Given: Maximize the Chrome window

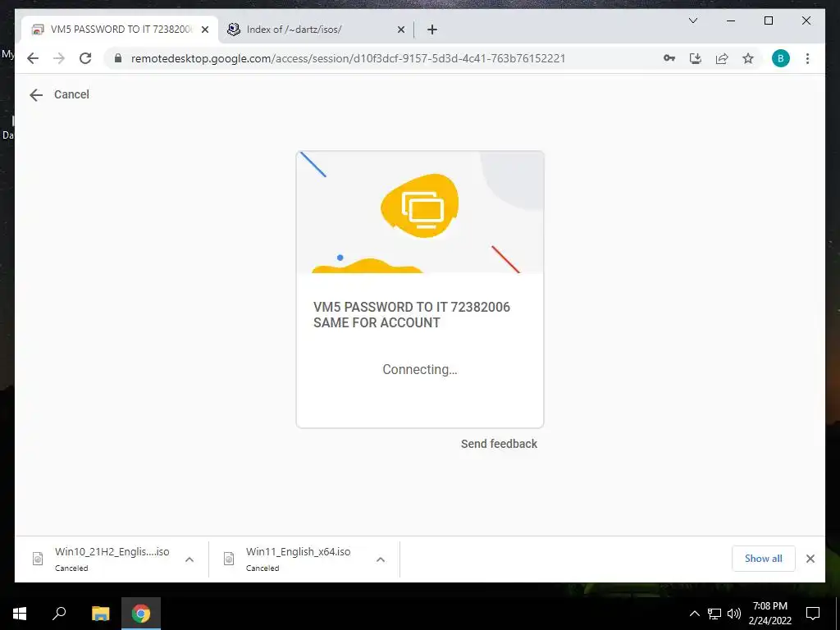Looking at the screenshot, I should [768, 21].
